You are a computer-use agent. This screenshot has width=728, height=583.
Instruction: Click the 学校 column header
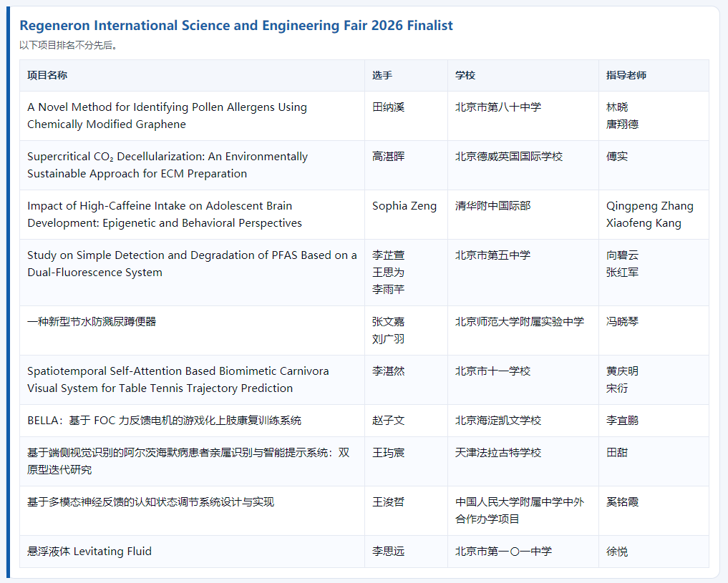465,75
